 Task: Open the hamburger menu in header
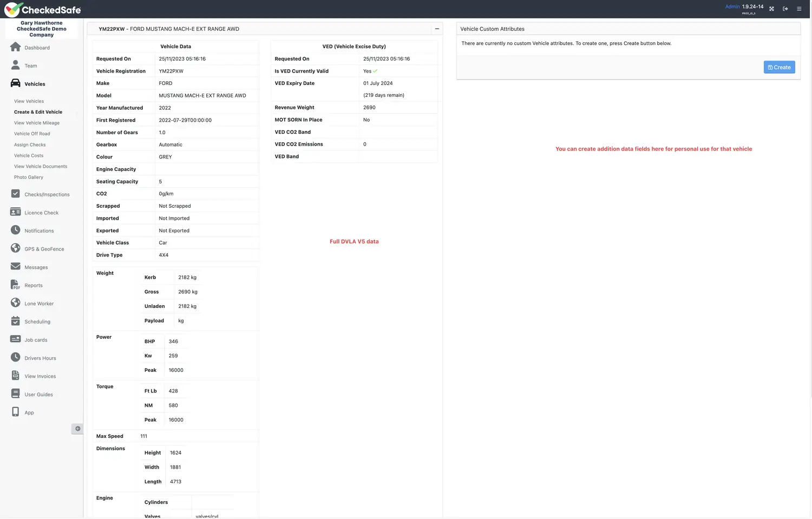(x=799, y=9)
